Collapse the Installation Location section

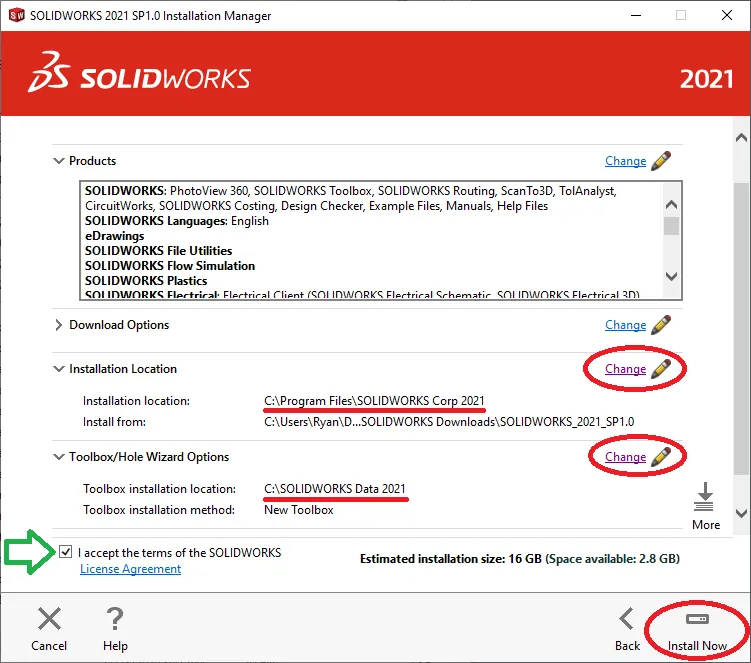(x=58, y=369)
